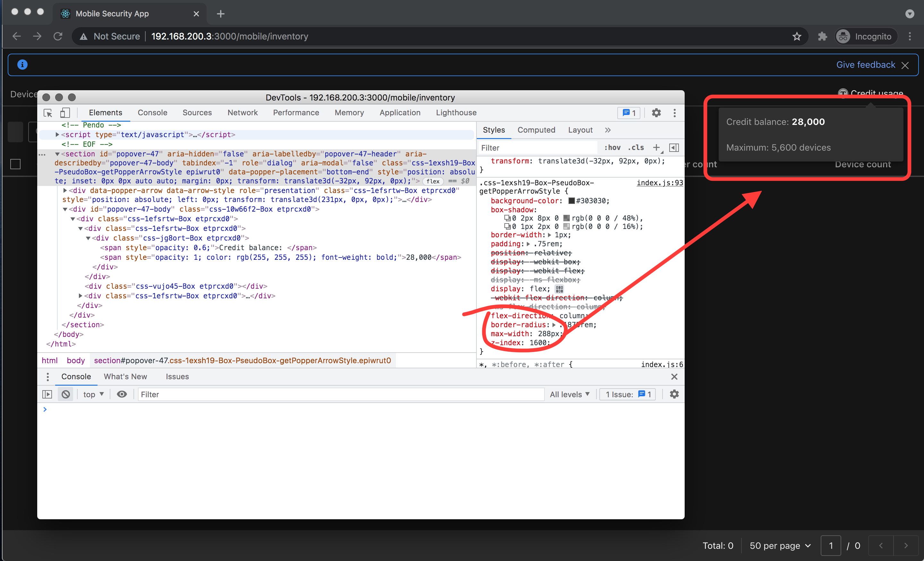Check the checkbox in the device list
The image size is (924, 561).
coord(15,164)
